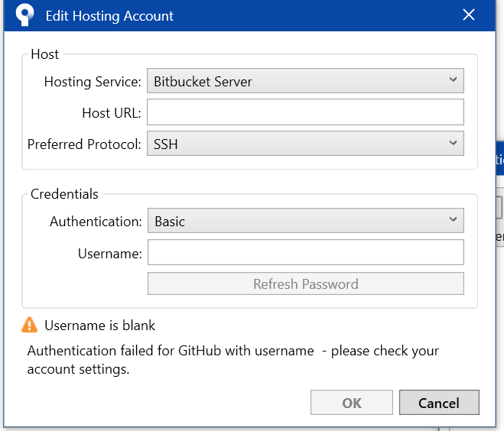
Task: Open the Preferred Protocol dropdown showing SSH
Action: 305,143
